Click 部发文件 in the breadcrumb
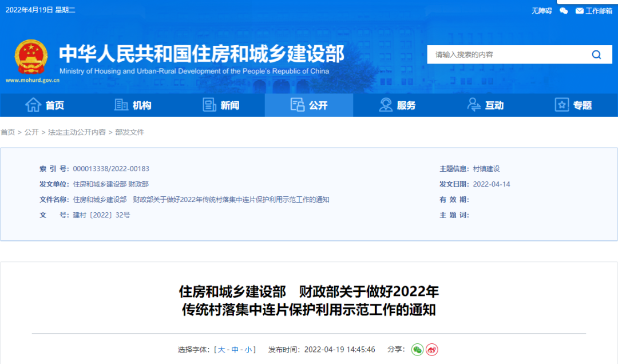This screenshot has height=364, width=618. coord(130,132)
